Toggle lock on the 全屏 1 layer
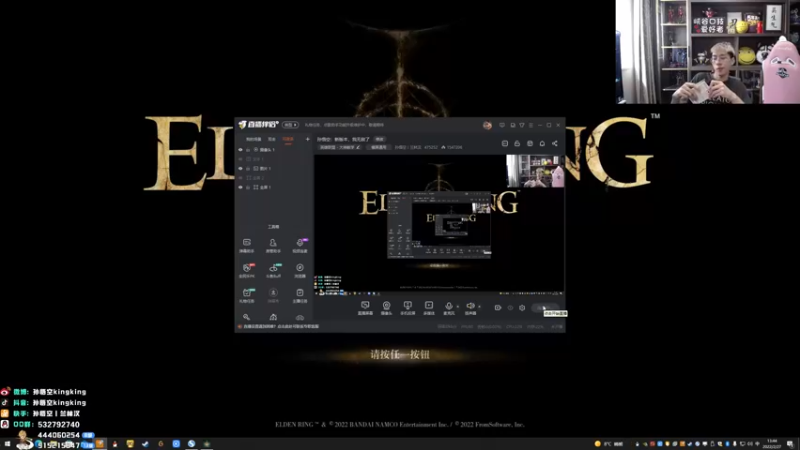 click(x=248, y=187)
